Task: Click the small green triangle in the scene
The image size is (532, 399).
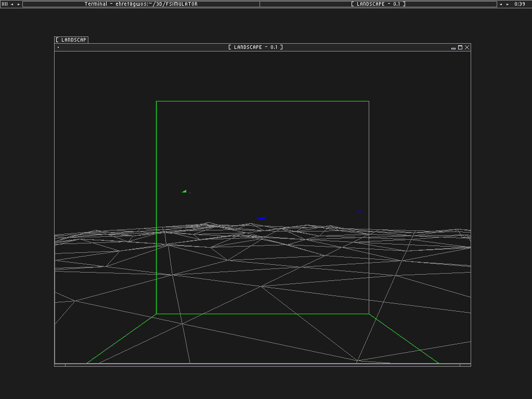Action: point(185,191)
